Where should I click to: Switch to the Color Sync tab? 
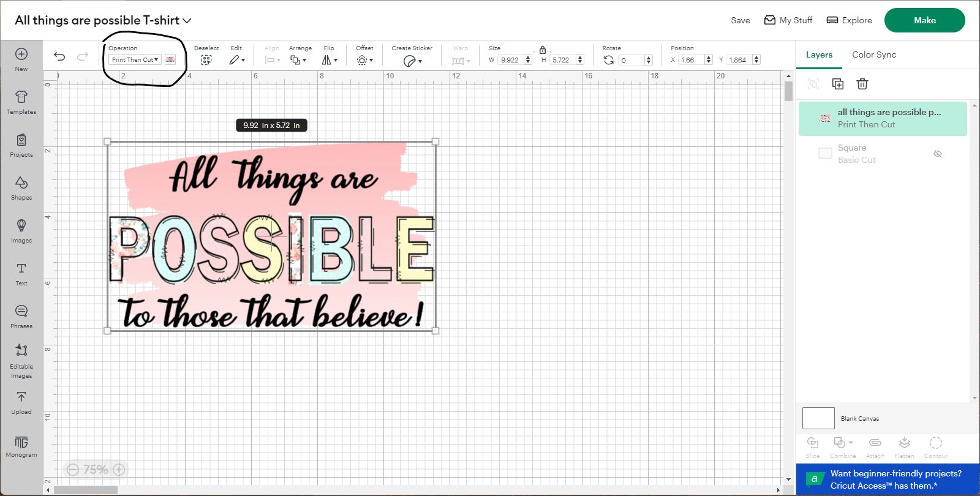point(873,54)
